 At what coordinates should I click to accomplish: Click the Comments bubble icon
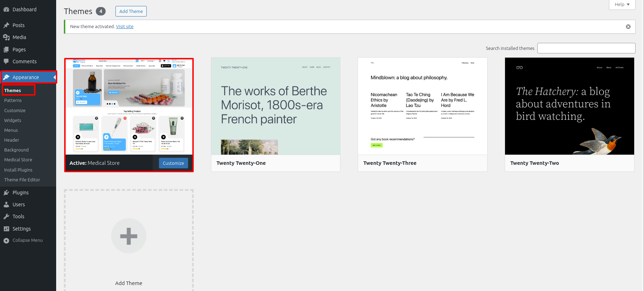coord(6,62)
